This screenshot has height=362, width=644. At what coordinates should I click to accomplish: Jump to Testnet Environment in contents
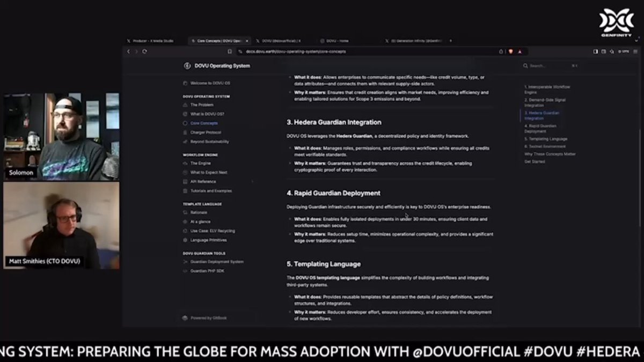click(545, 146)
